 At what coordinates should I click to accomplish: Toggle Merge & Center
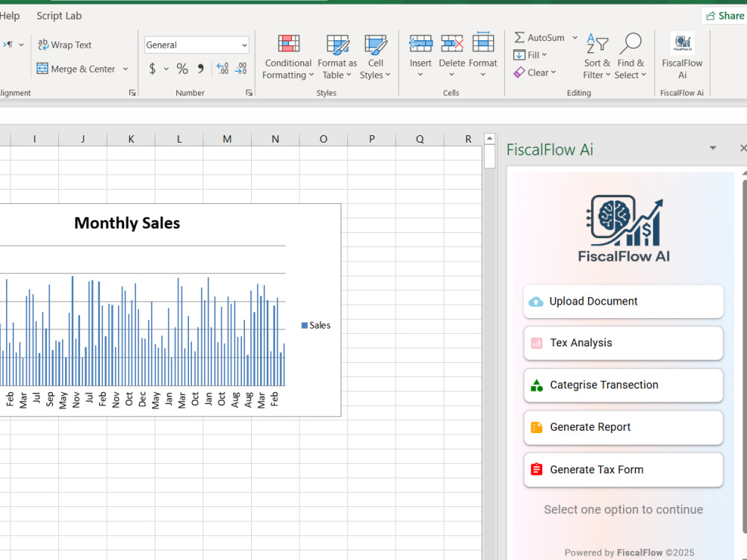(x=76, y=69)
